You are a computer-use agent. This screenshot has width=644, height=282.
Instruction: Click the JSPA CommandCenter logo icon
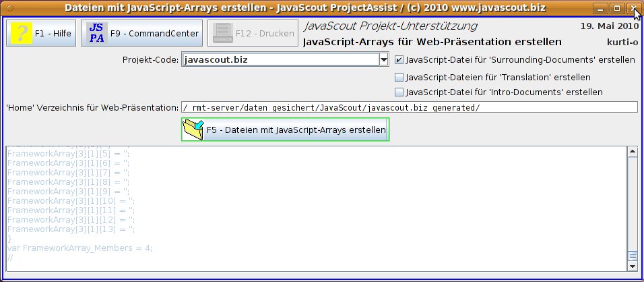[97, 32]
